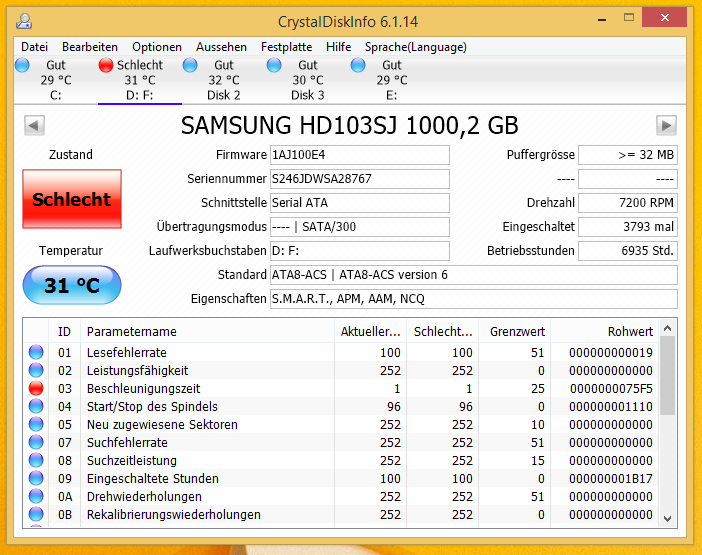
Task: Select the blue status orb for drive E:
Action: coord(358,65)
